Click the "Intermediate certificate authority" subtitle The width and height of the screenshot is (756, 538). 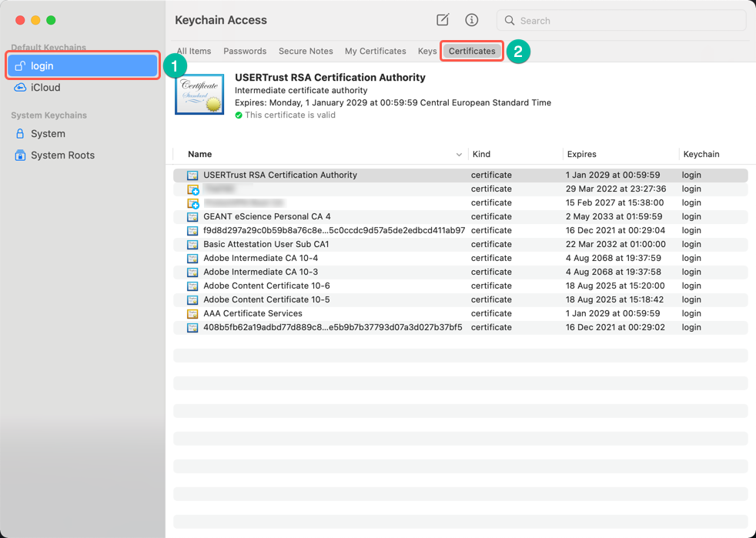point(301,90)
